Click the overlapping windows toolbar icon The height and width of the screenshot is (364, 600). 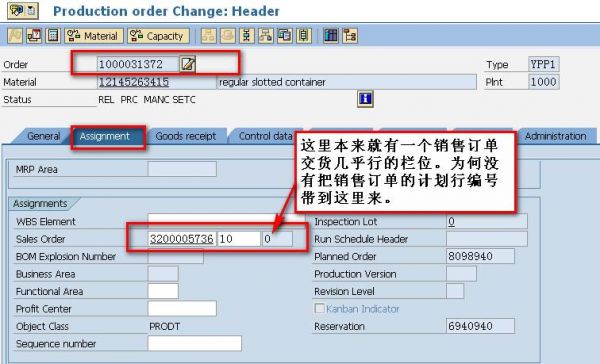point(285,36)
